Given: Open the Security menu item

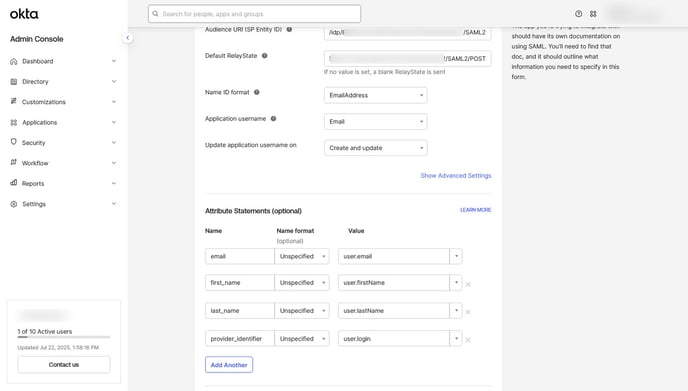Looking at the screenshot, I should (64, 143).
